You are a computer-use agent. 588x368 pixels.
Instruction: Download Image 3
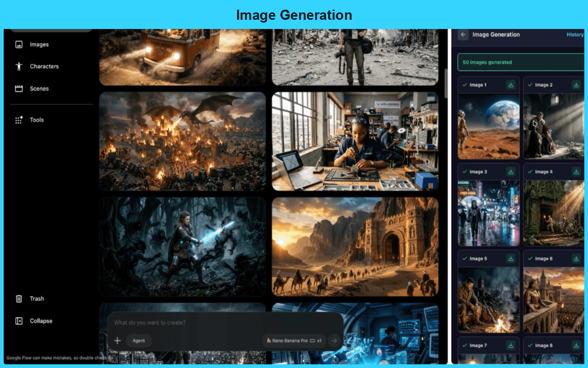coord(510,172)
